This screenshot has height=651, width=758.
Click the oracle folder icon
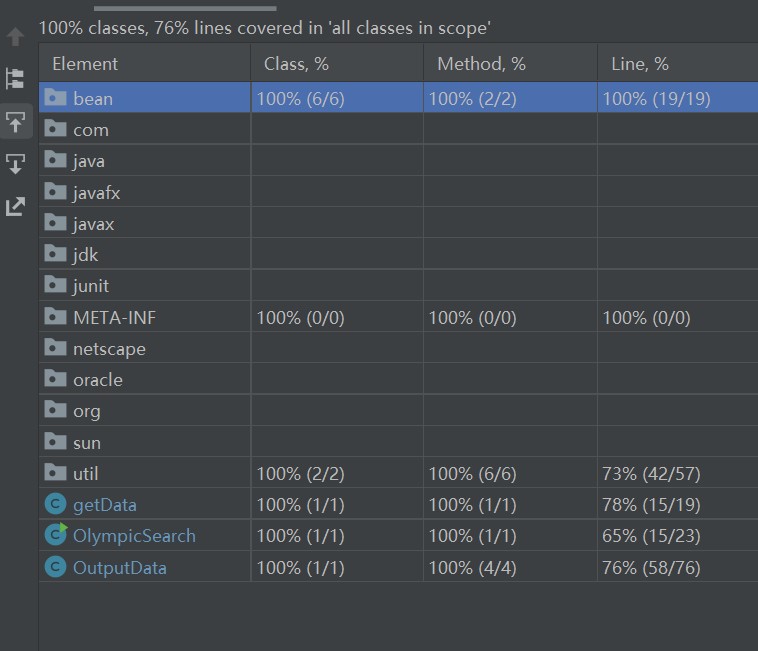55,378
